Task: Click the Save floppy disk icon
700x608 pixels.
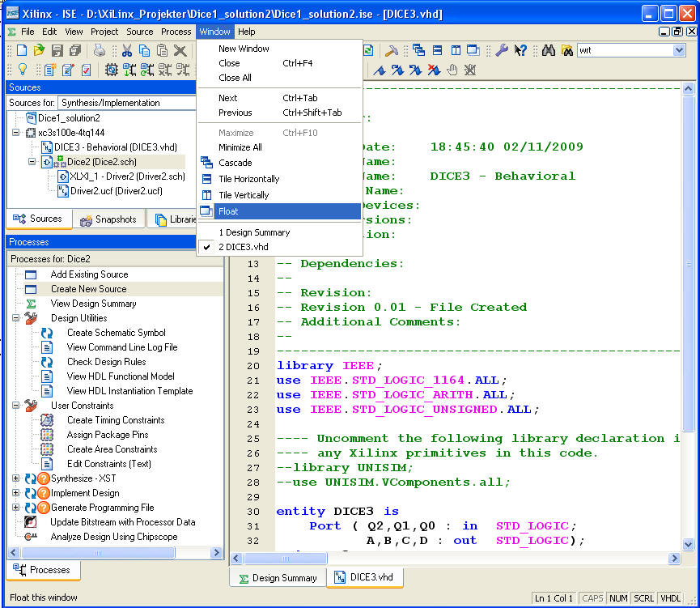Action: coord(57,50)
